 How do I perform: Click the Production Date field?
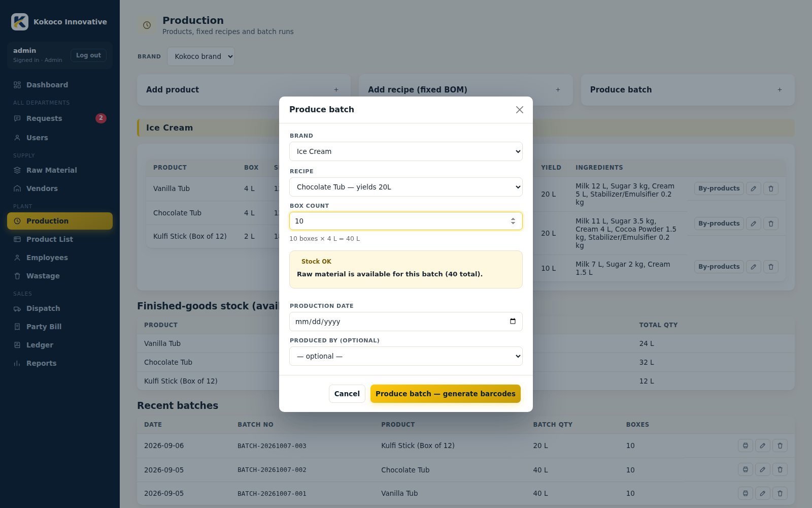[405, 322]
